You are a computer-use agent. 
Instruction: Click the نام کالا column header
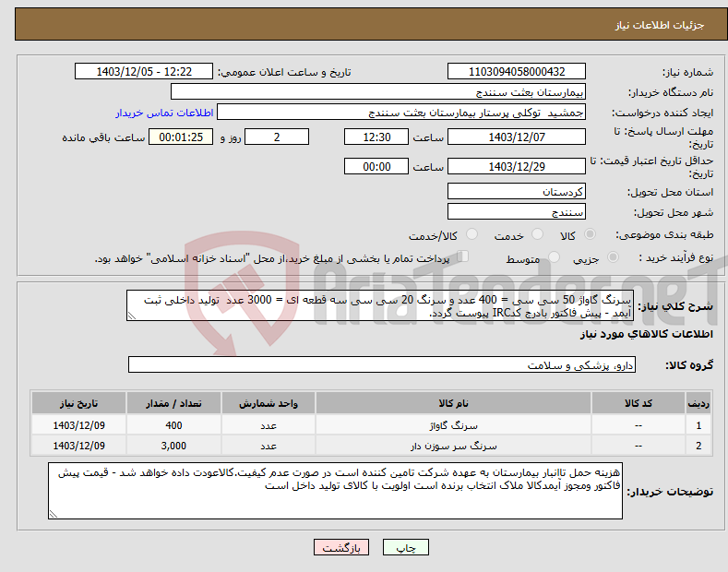click(x=453, y=403)
